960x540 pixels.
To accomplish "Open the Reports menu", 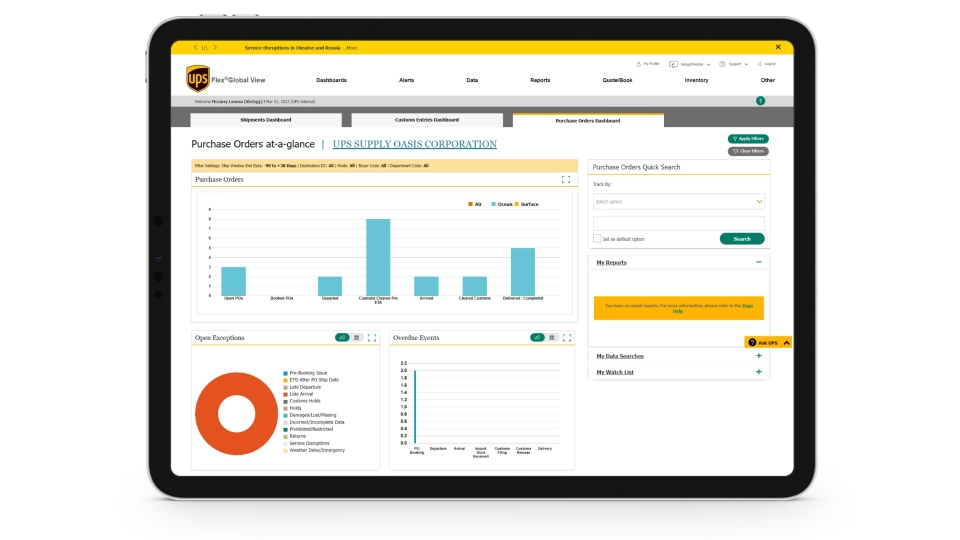I will pyautogui.click(x=540, y=80).
